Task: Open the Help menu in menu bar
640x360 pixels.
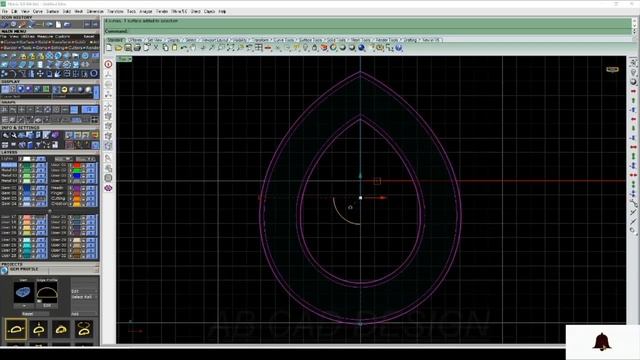Action: coord(222,11)
